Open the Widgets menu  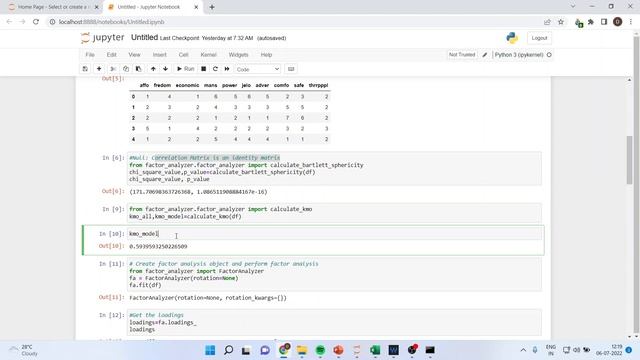238,55
